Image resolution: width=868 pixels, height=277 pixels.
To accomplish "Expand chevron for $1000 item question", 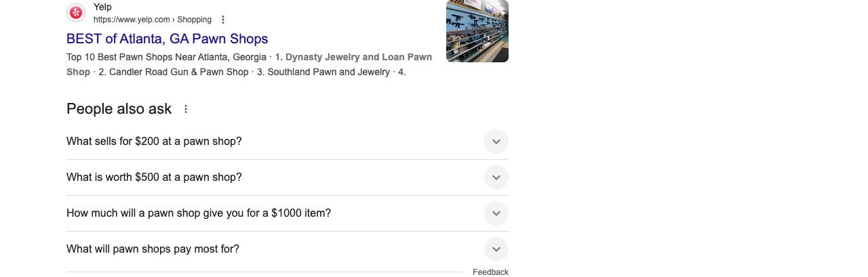I will 496,213.
